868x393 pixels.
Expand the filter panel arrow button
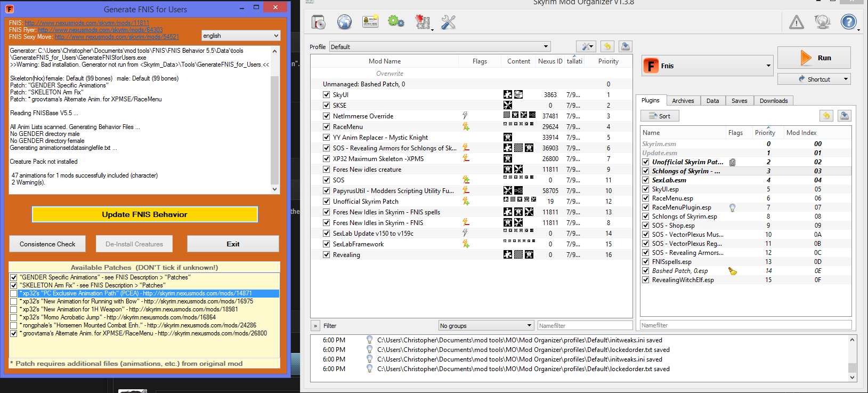point(315,326)
